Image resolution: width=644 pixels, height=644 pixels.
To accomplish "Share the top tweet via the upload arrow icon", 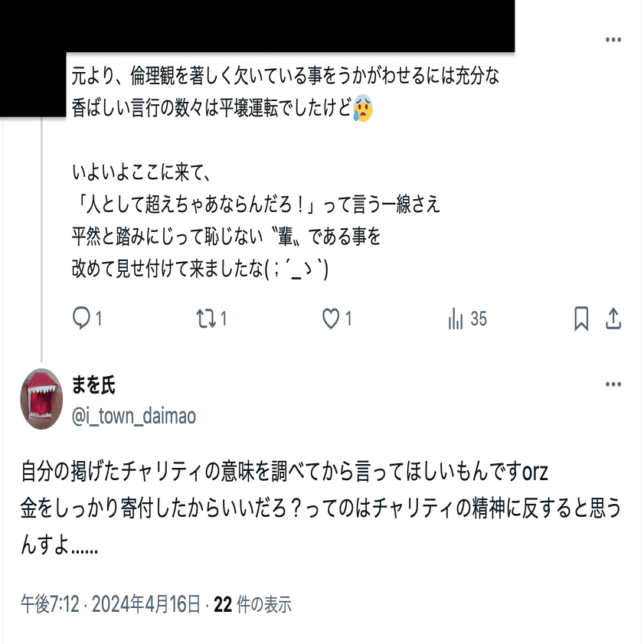I will (x=613, y=319).
